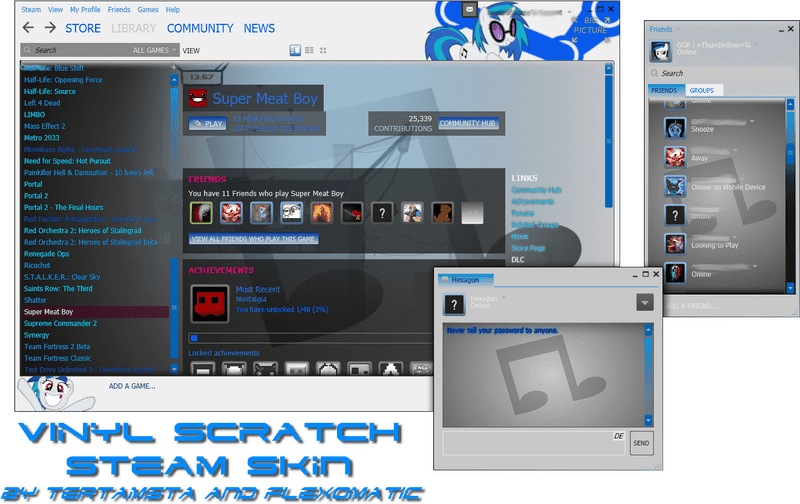The height and width of the screenshot is (504, 800).
Task: Go forward with the right arrow
Action: pos(49,28)
